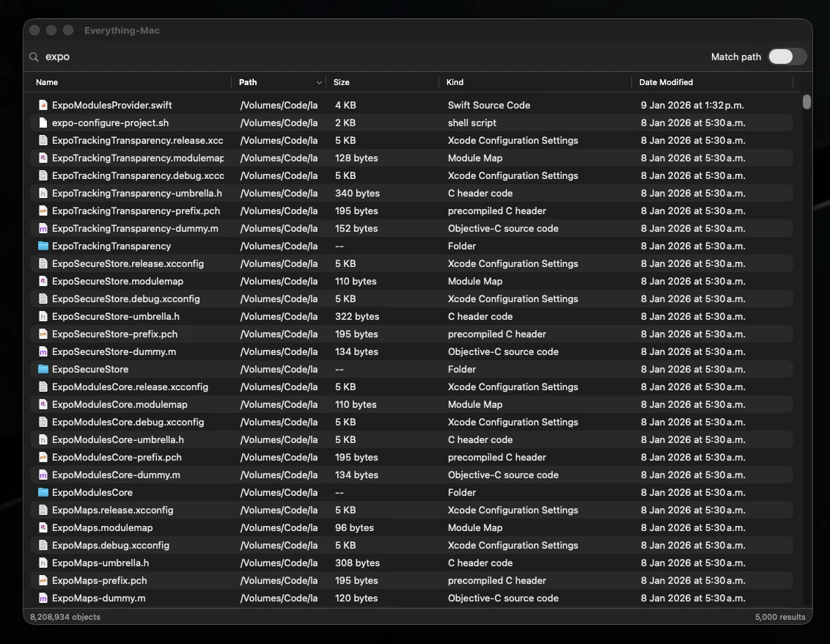
Task: Click the magnifying glass search icon
Action: [34, 56]
